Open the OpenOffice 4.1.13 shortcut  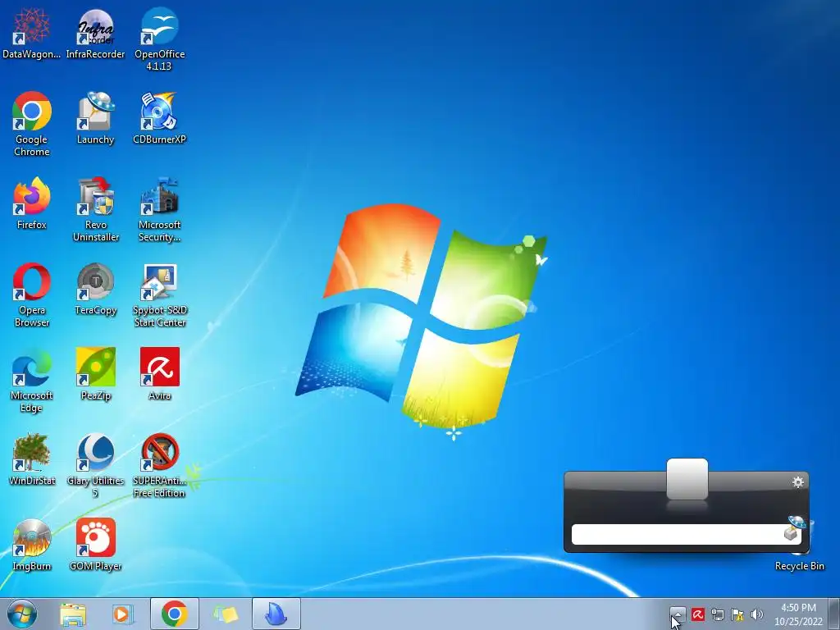[159, 39]
